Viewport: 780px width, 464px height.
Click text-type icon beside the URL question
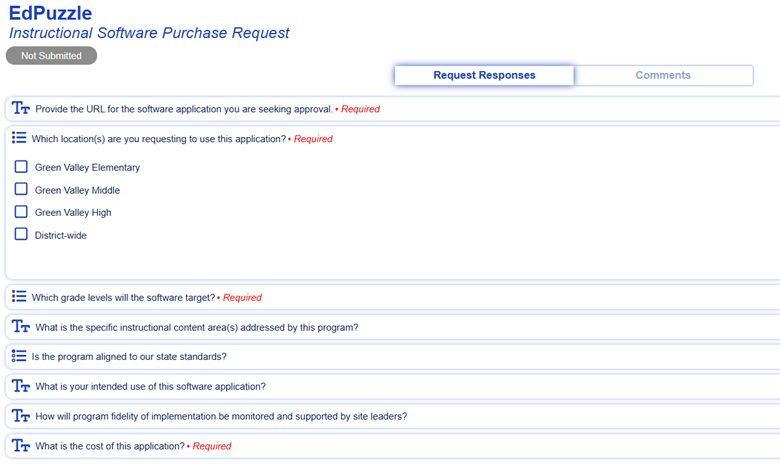click(x=21, y=108)
